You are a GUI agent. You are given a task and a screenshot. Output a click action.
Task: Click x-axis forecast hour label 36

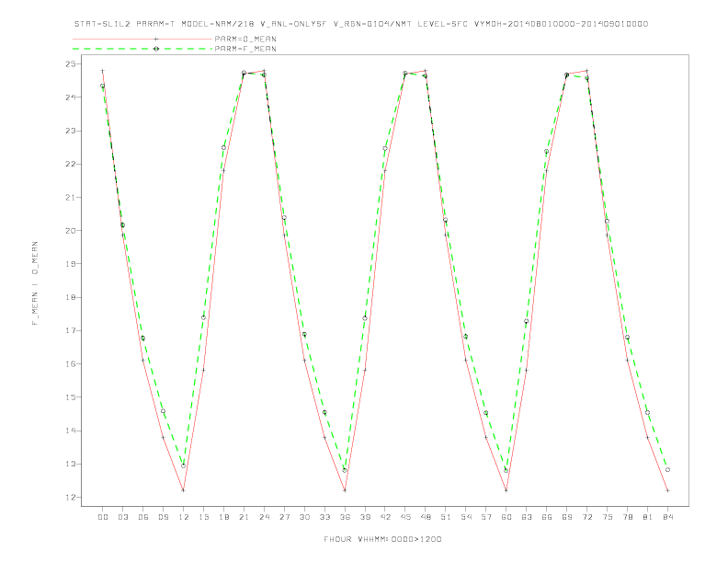click(x=345, y=517)
